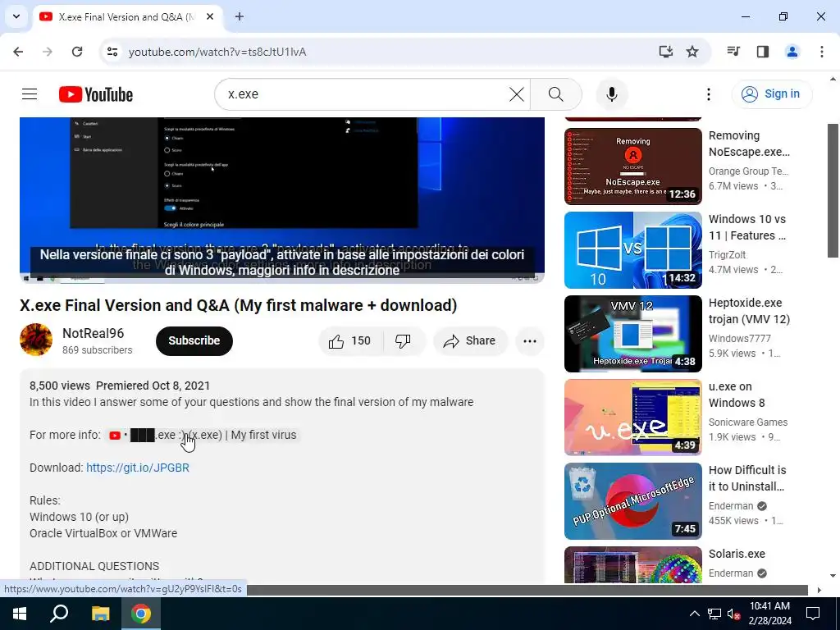Play u.exe on Windows 8 thumbnail
840x630 pixels.
click(x=632, y=417)
